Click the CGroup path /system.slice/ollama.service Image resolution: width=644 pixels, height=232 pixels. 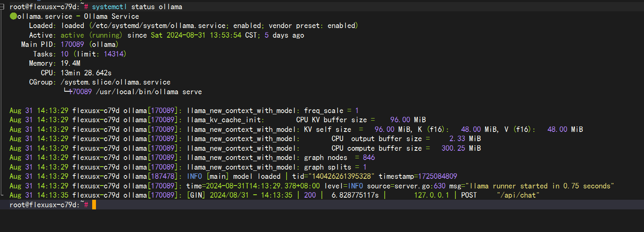tap(116, 82)
